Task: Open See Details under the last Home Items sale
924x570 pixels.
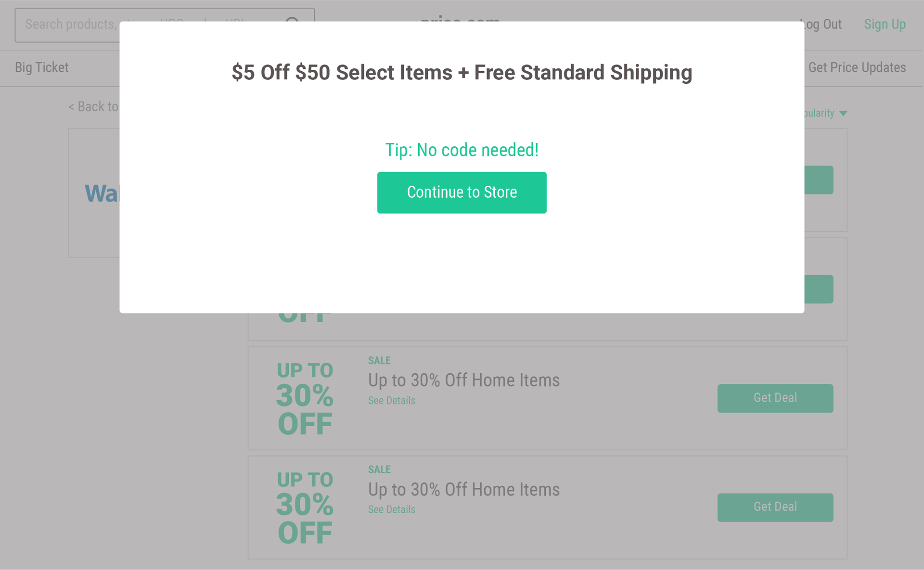Action: click(x=391, y=509)
